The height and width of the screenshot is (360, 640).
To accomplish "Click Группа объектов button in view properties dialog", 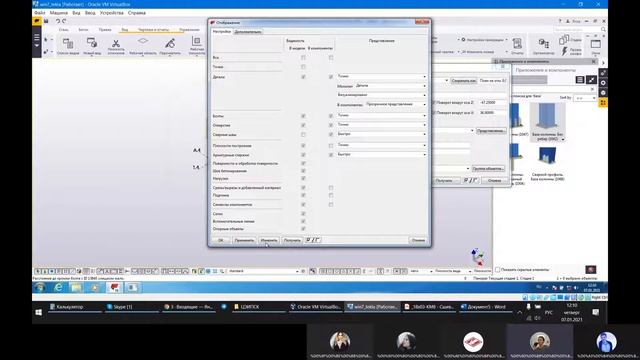I will click(x=488, y=169).
